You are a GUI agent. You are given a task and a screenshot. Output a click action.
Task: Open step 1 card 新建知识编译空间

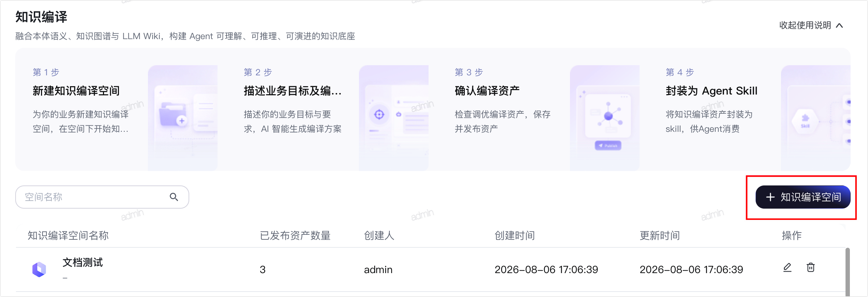[76, 91]
